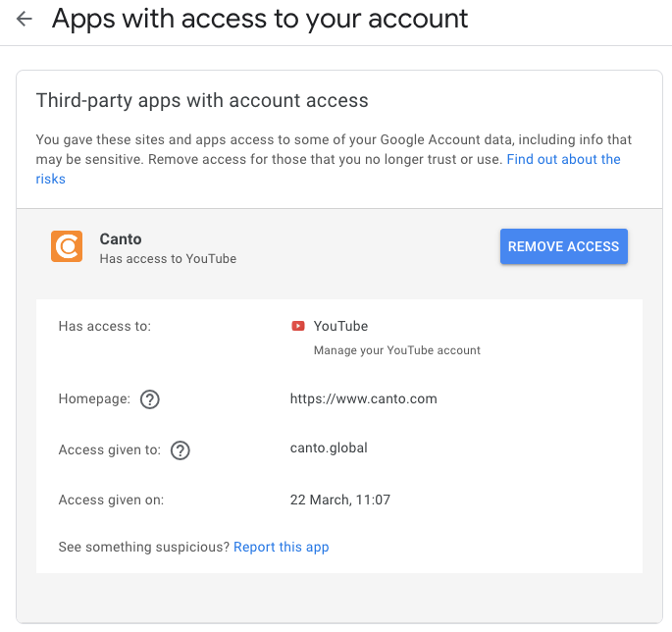Click the back arrow icon
The height and width of the screenshot is (632, 672).
pyautogui.click(x=25, y=19)
